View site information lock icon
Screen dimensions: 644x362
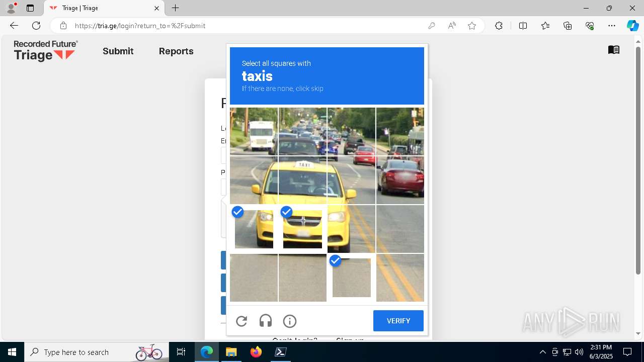[63, 26]
